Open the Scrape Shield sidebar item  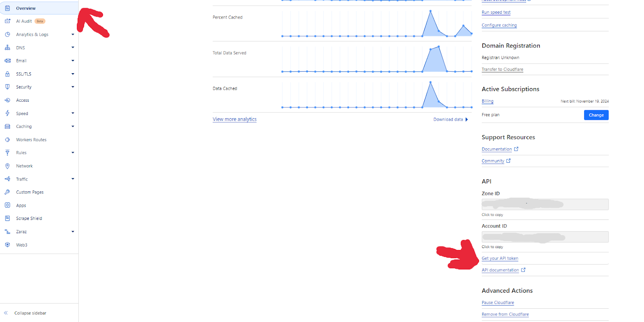coord(39,218)
